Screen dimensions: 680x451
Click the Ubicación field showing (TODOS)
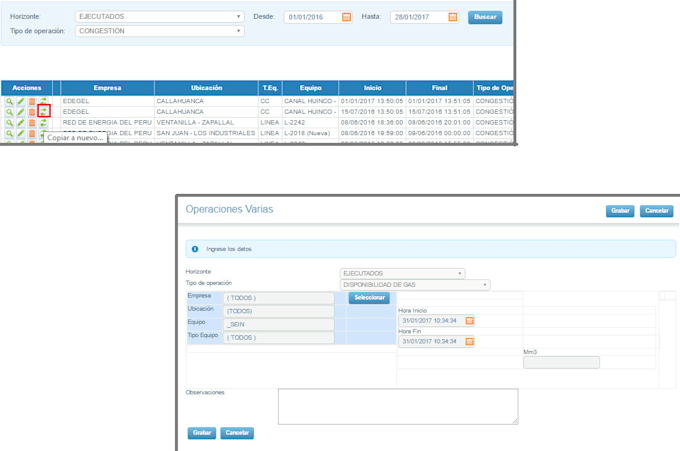(278, 311)
